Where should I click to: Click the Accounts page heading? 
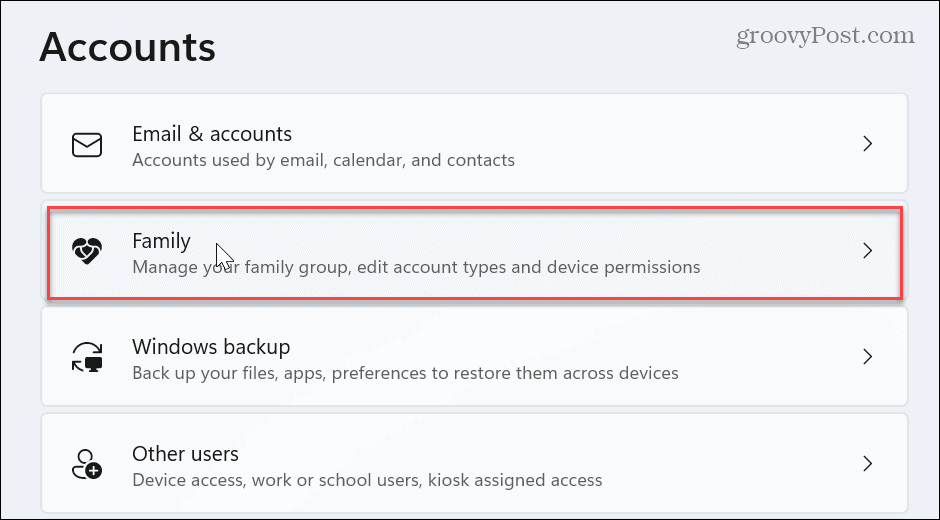[x=127, y=47]
